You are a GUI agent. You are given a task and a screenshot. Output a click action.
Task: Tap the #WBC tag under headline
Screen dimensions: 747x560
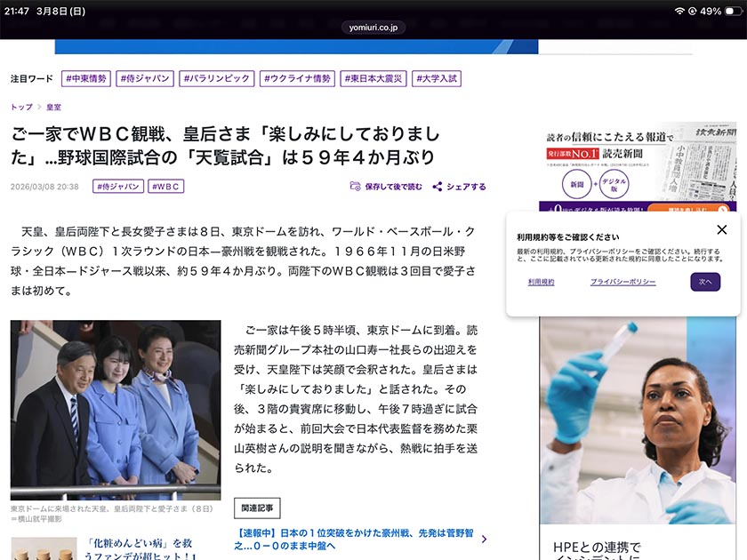[165, 187]
